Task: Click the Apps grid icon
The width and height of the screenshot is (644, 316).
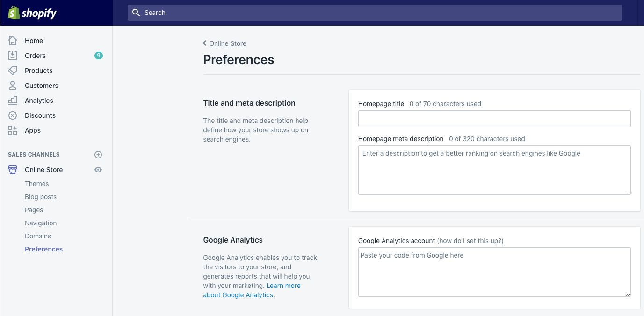Action: pos(13,130)
